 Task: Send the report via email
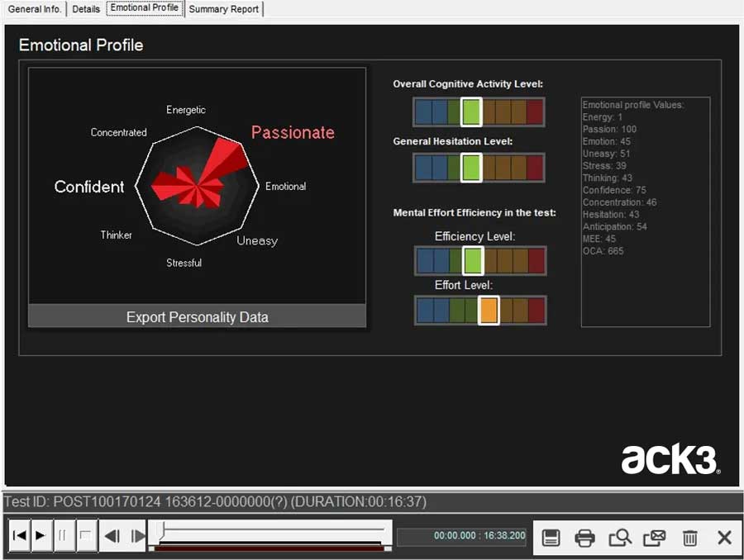pyautogui.click(x=655, y=536)
